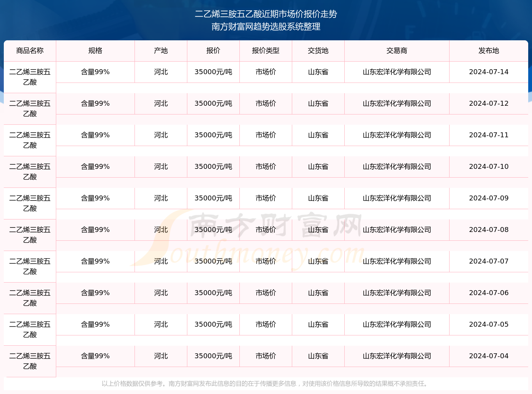
Task: Click the 发布地 column header
Action: pos(489,51)
